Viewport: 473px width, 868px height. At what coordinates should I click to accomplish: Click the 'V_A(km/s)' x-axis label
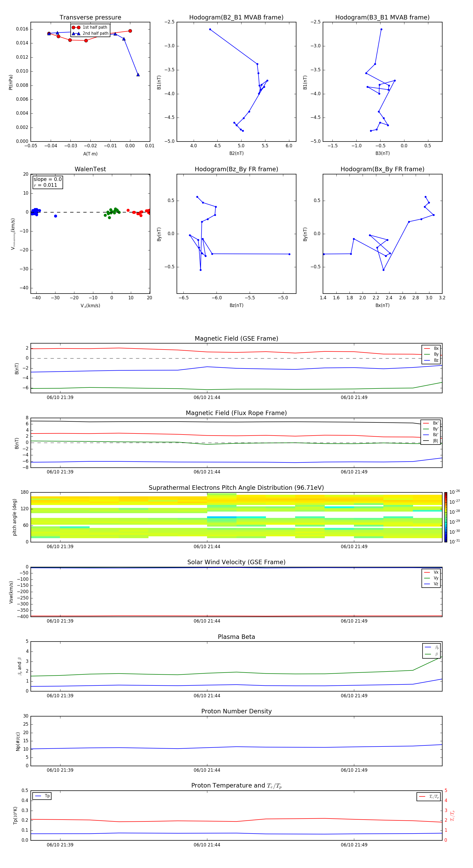tap(90, 306)
